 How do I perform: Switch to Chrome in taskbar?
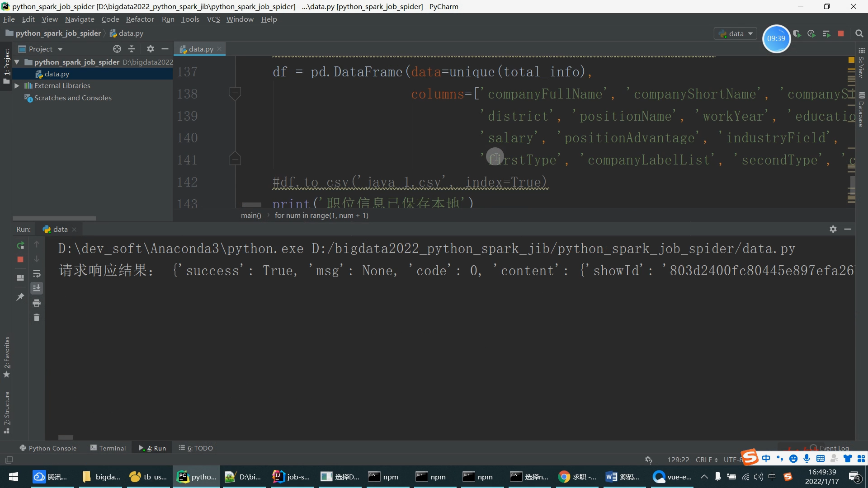point(577,477)
